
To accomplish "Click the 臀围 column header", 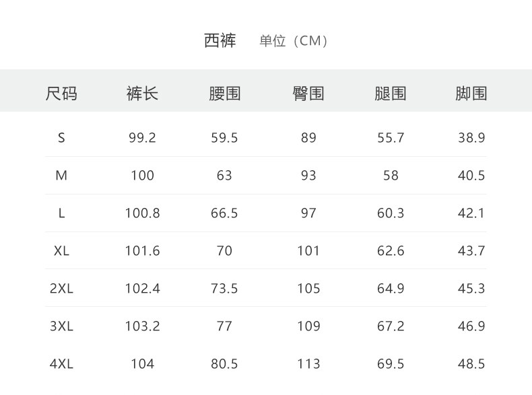I will (x=308, y=94).
